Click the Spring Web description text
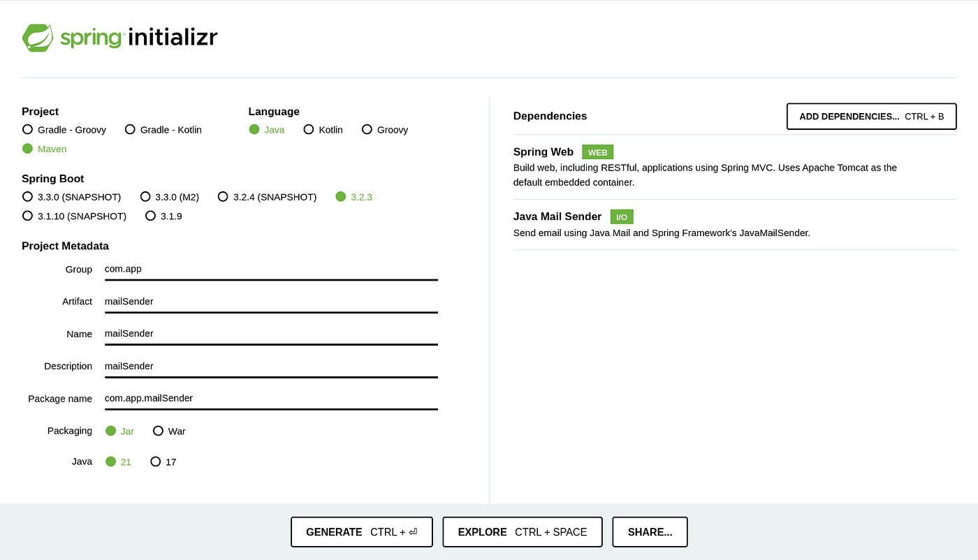978x560 pixels. [x=705, y=175]
